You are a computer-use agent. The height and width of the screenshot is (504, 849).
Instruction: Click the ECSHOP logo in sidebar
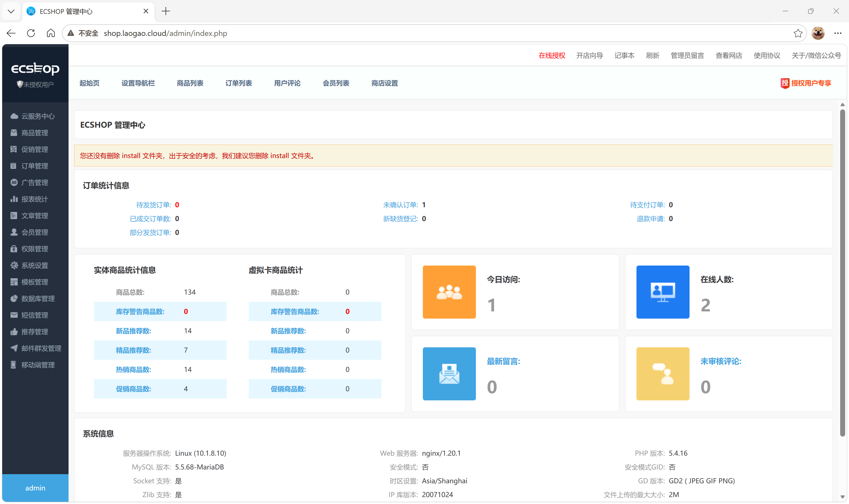tap(35, 69)
